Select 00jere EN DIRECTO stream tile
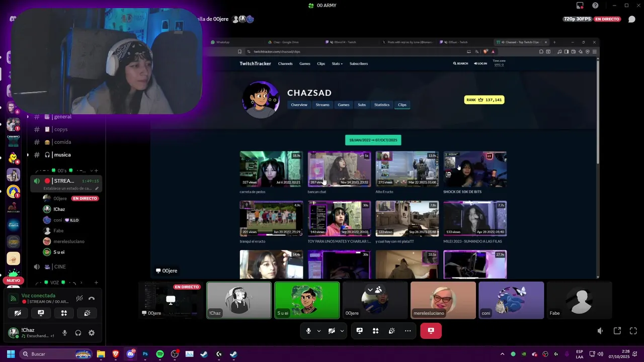 tap(171, 300)
